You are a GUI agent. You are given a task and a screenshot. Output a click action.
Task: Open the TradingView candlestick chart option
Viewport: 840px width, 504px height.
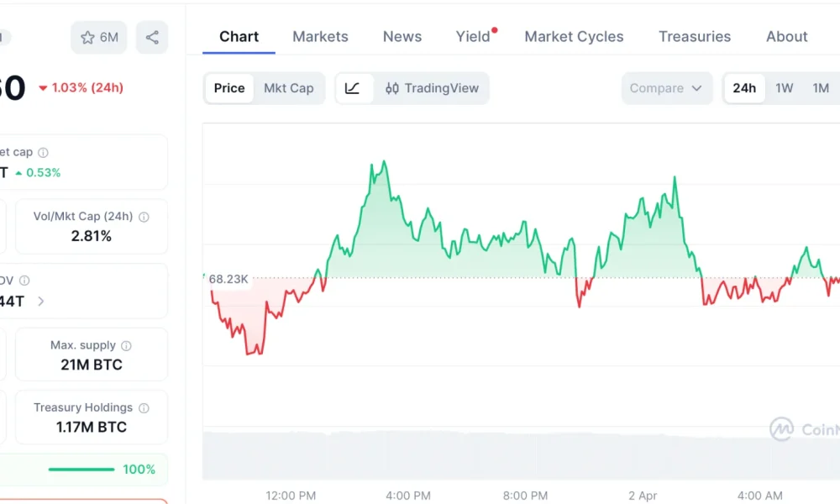[x=429, y=87]
